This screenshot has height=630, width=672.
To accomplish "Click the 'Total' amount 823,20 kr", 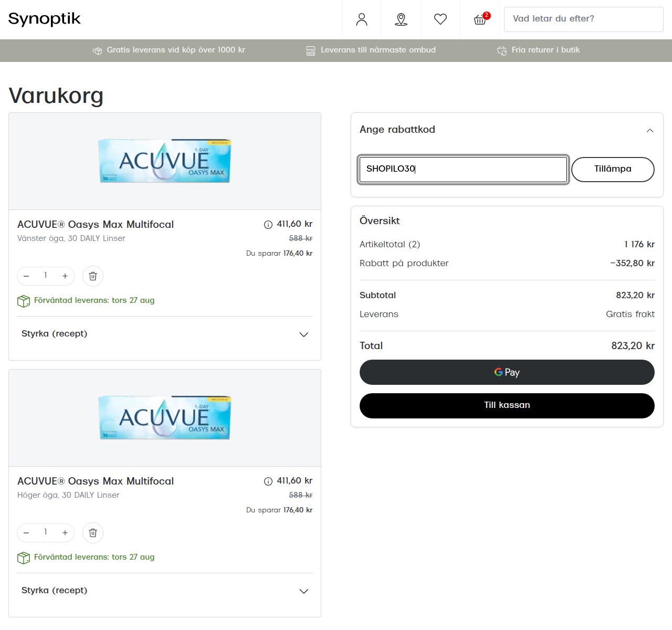I will tap(633, 346).
